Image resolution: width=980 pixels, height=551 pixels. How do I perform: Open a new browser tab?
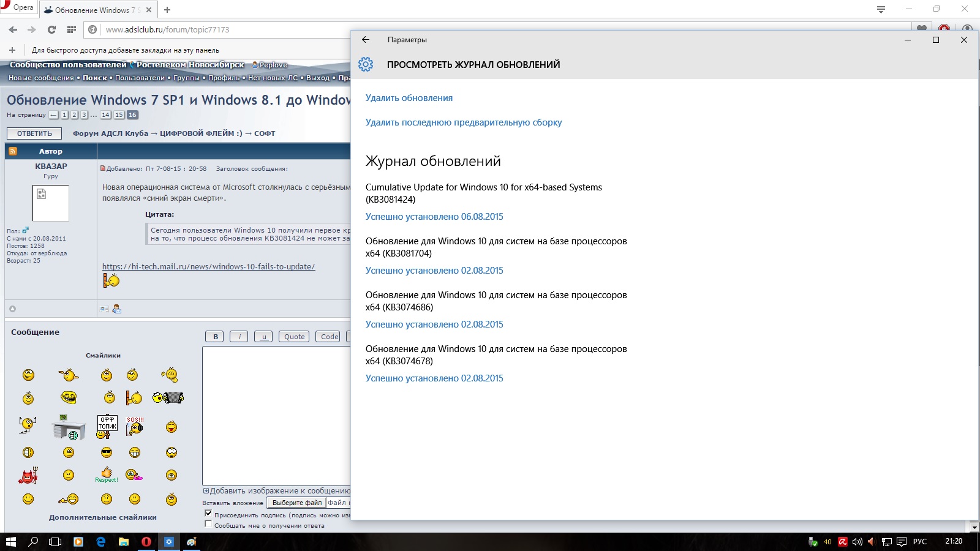tap(167, 10)
